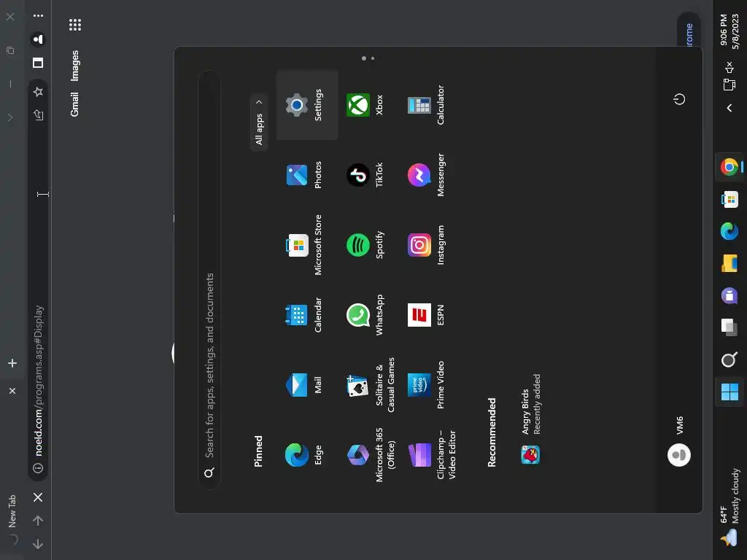Open the Images link in Chrome
747x560 pixels.
click(x=74, y=65)
